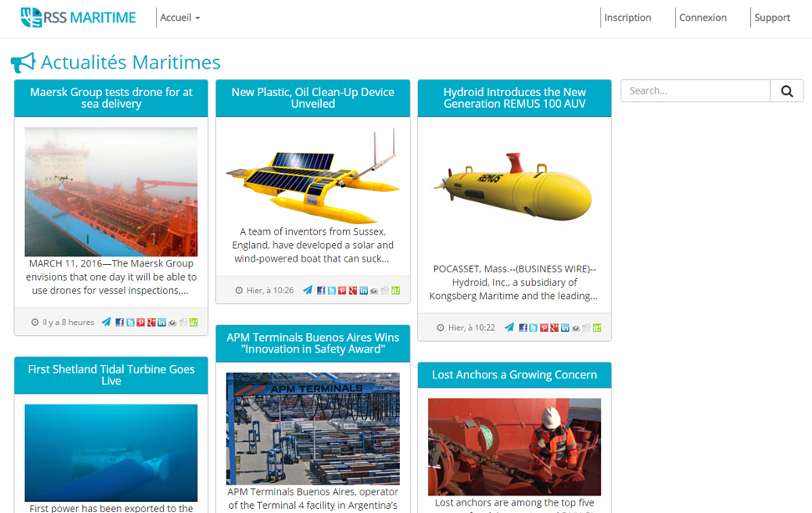This screenshot has width=812, height=513.
Task: Share Hydroid REMUS article on Scoop.it
Action: pos(597,328)
